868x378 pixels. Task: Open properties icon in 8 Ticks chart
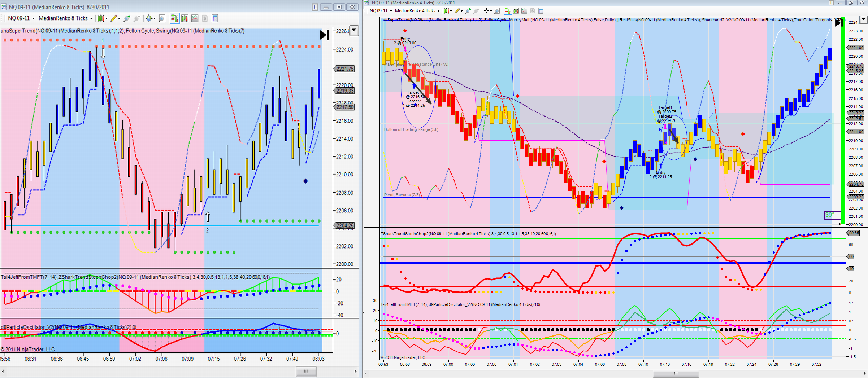(x=215, y=18)
